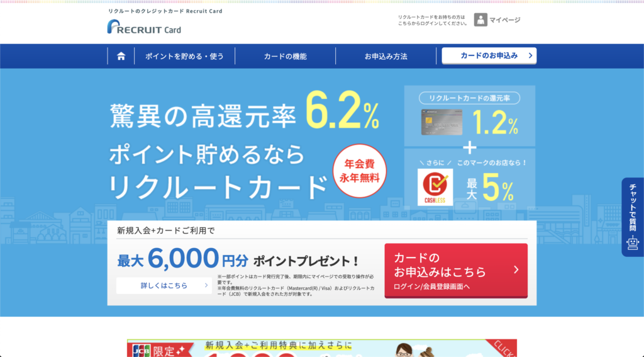
Task: Click the リクルートカードの還元率 label
Action: (x=469, y=98)
